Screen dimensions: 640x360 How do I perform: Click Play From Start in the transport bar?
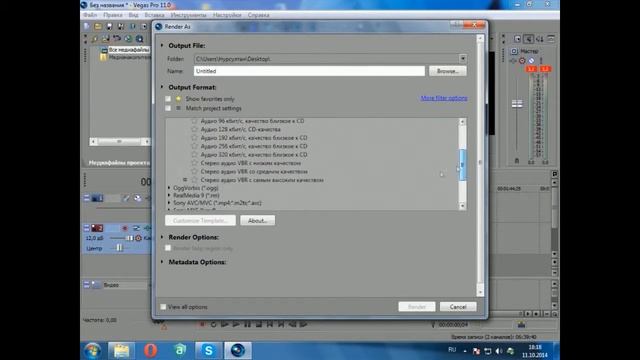224,324
